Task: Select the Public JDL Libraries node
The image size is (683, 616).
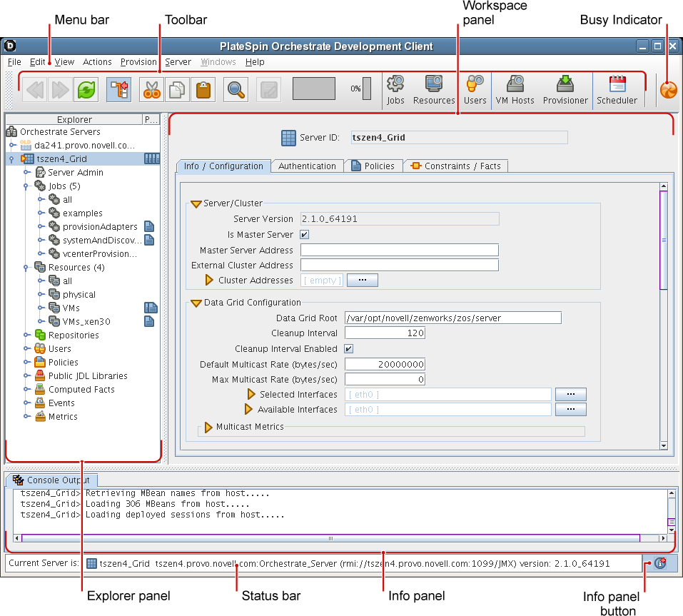Action: point(81,375)
